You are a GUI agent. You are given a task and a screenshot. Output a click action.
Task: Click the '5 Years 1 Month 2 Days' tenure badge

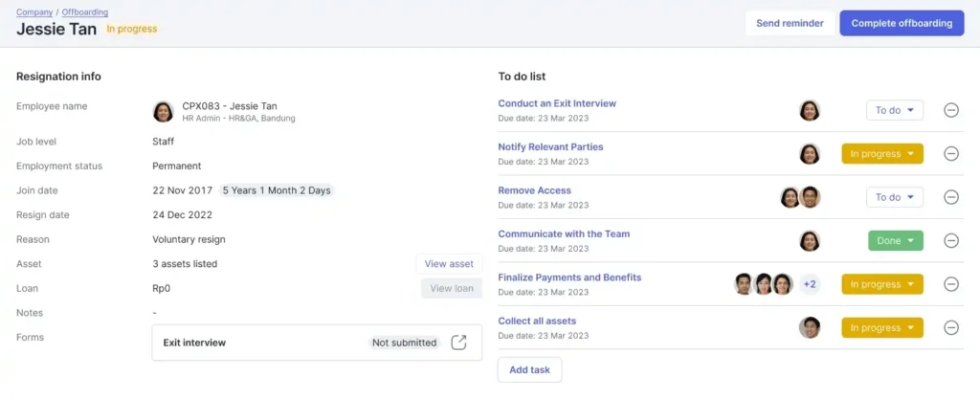(277, 190)
